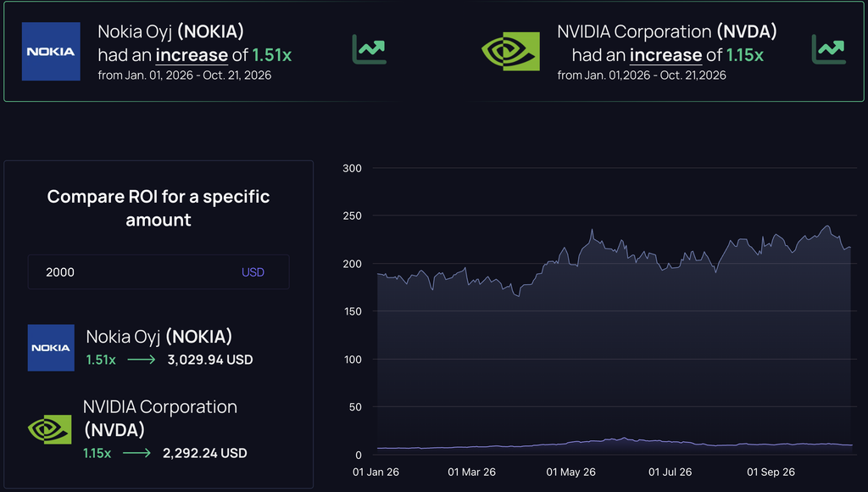This screenshot has height=492, width=868.
Task: Click the 50 y-axis label
Action: click(x=355, y=407)
